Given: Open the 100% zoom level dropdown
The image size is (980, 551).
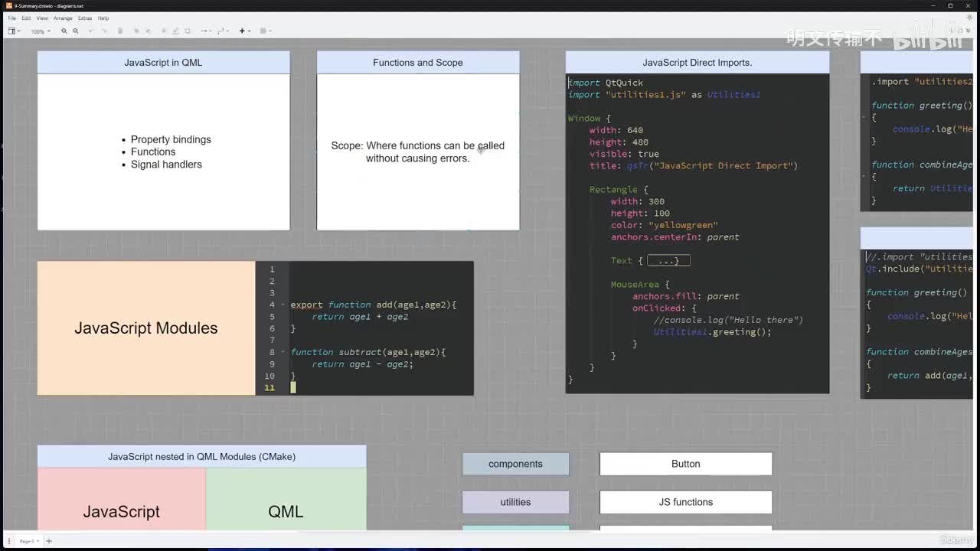Looking at the screenshot, I should pyautogui.click(x=40, y=31).
